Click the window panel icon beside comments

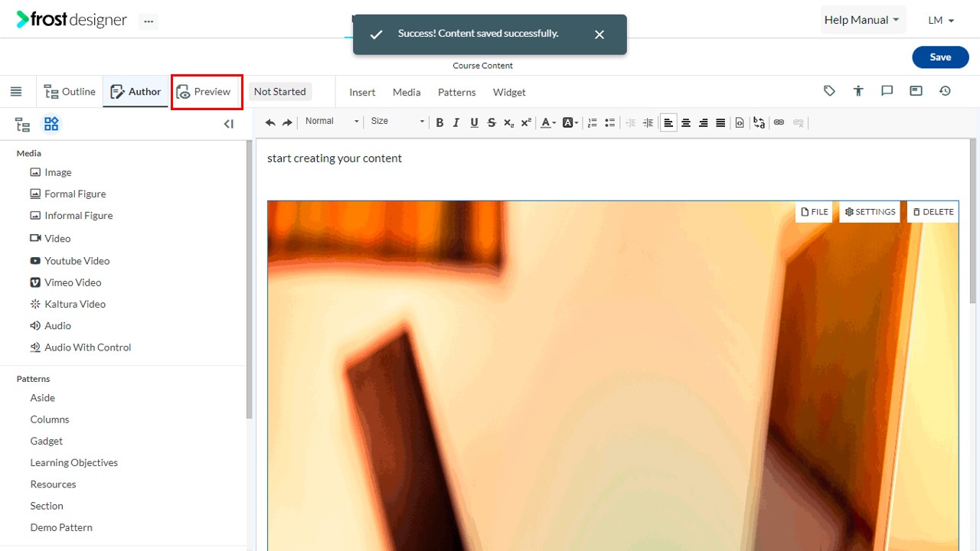(x=916, y=91)
